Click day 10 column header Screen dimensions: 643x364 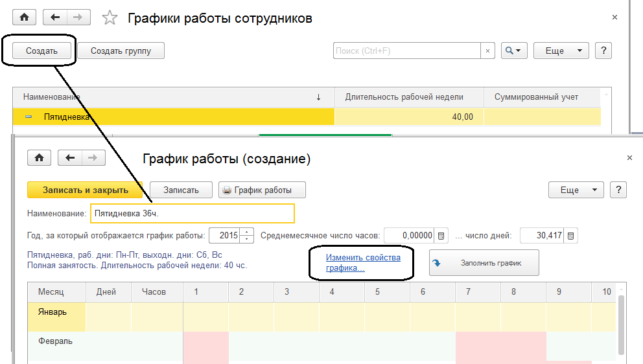point(603,292)
